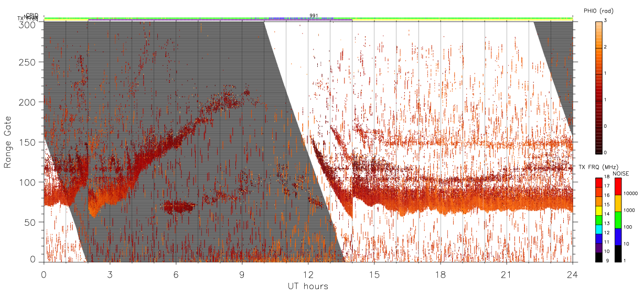644x297 pixels.
Task: Click the 10000 label on NOISE scale
Action: [x=630, y=193]
